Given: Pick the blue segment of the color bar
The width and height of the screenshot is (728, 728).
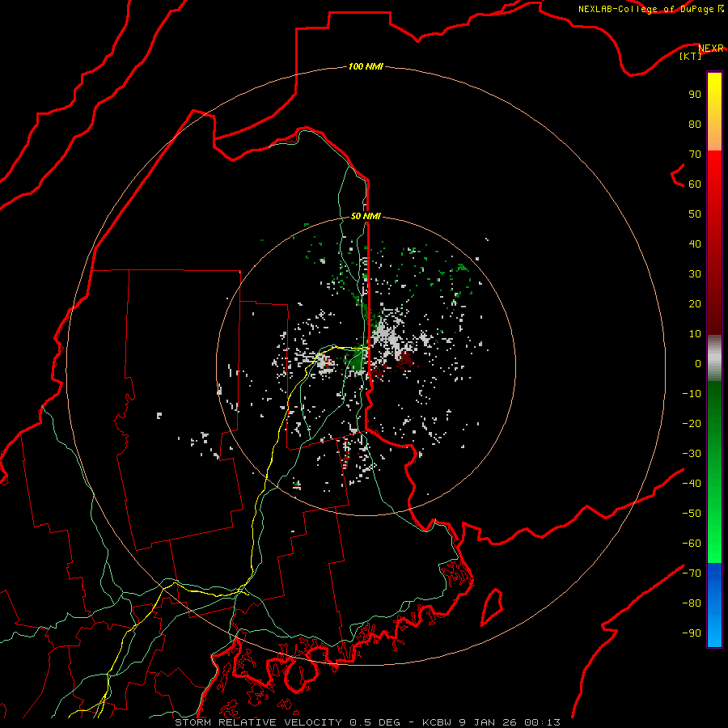Looking at the screenshot, I should pos(714,605).
